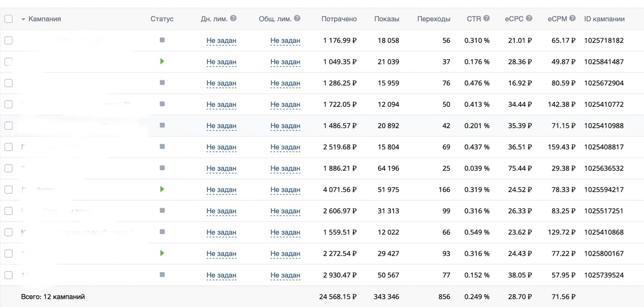The width and height of the screenshot is (644, 307).
Task: Open the sort arrow beside Кампания header
Action: coord(23,19)
